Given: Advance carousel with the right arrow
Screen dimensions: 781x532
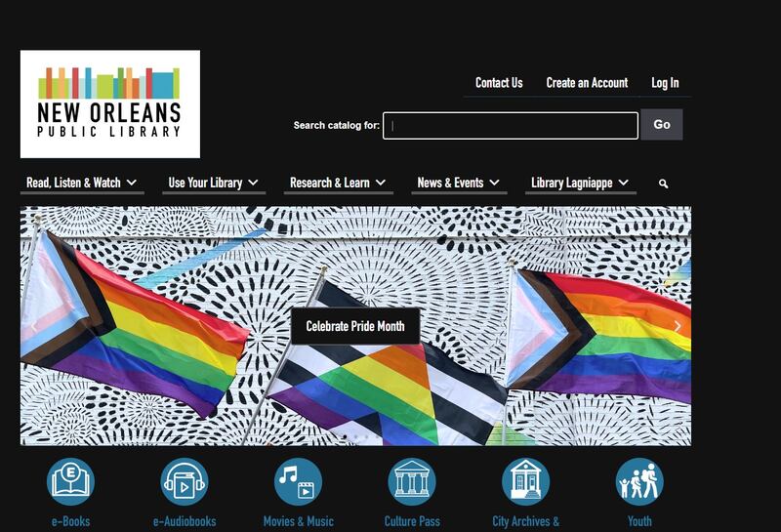Looking at the screenshot, I should tap(678, 327).
